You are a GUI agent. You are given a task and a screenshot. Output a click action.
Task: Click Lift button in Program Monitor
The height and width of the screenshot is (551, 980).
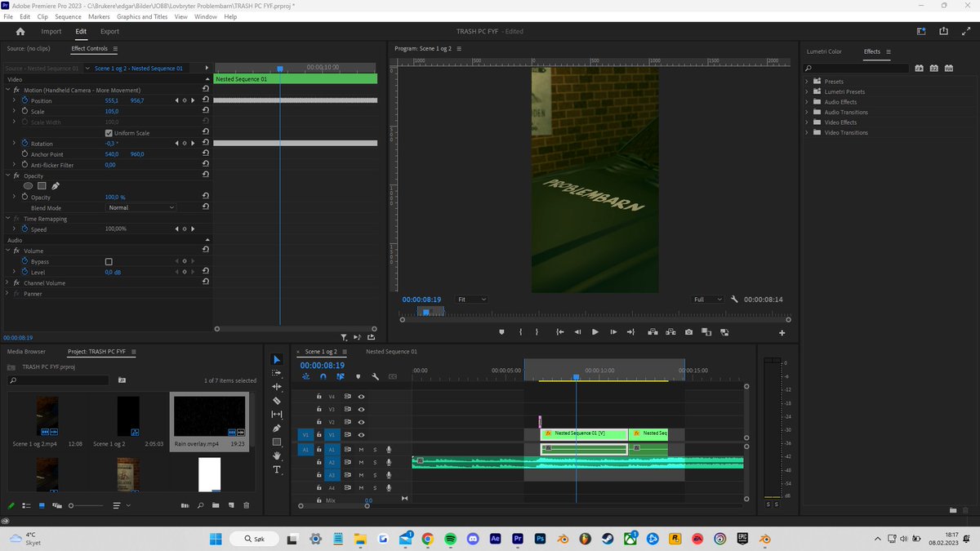coord(653,332)
